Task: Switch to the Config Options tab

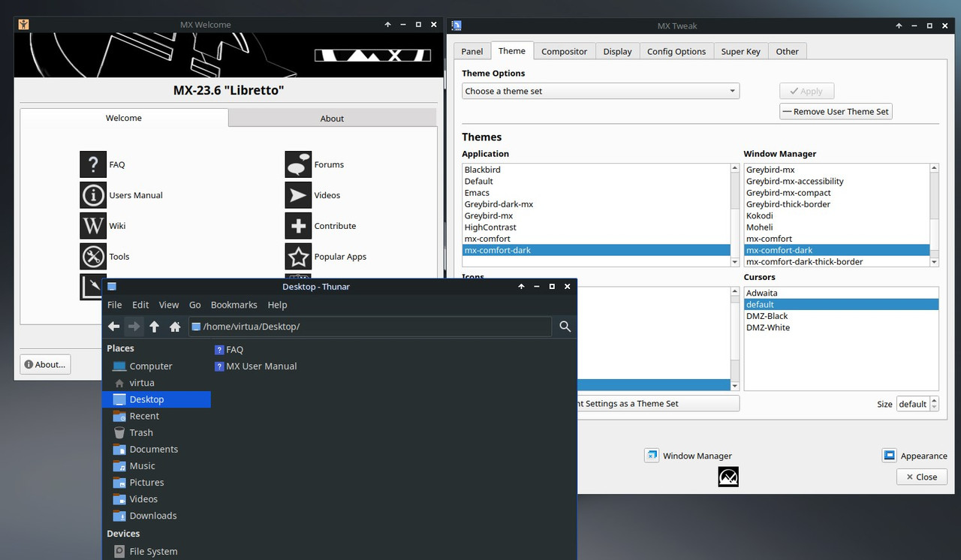Action: click(x=676, y=51)
